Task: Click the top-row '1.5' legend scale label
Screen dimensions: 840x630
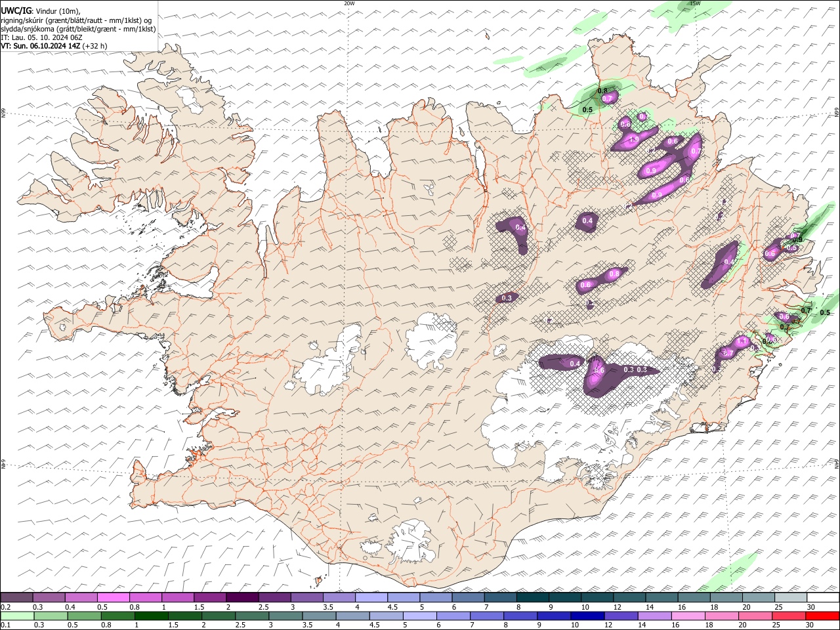Action: 199,607
